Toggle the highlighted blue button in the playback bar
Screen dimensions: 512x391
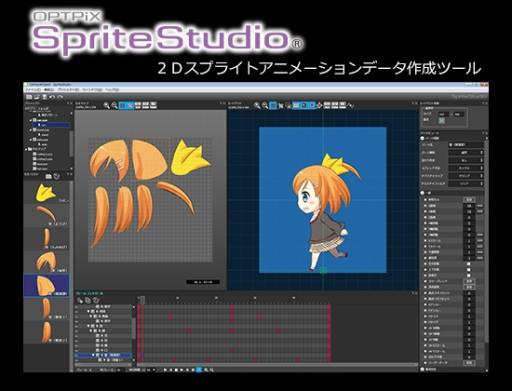tap(199, 370)
